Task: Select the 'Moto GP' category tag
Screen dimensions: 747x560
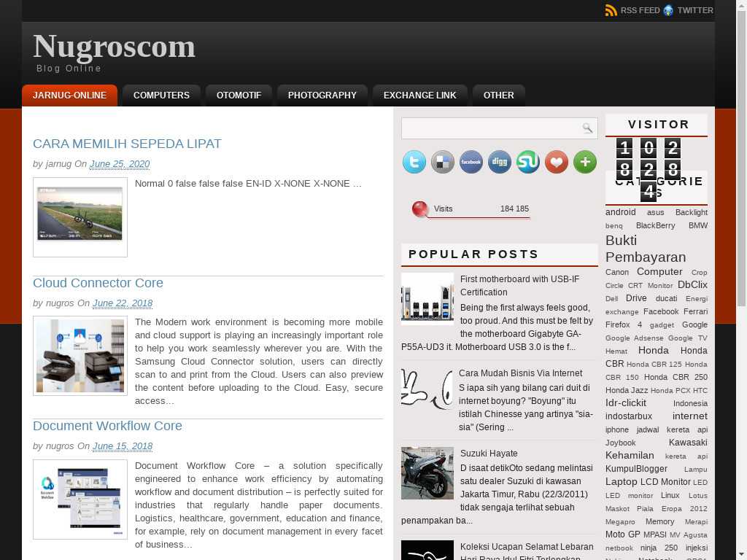Action: 623,534
